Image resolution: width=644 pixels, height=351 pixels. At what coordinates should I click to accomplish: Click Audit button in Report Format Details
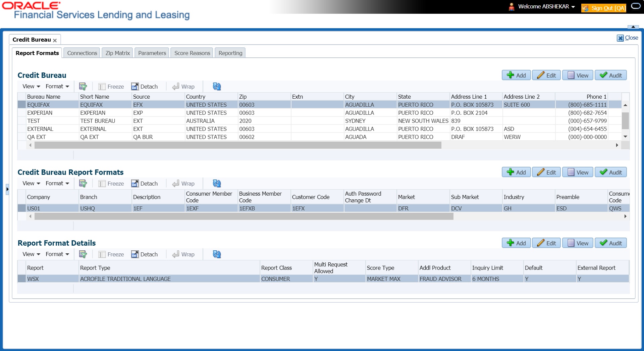click(611, 243)
